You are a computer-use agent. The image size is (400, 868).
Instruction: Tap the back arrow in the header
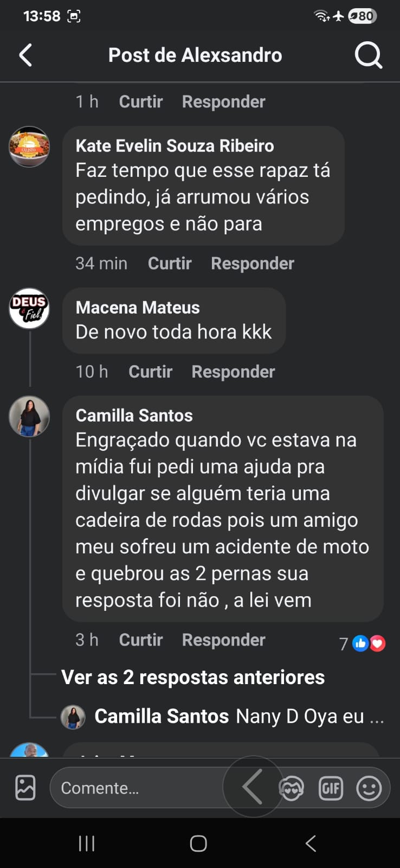(x=25, y=55)
